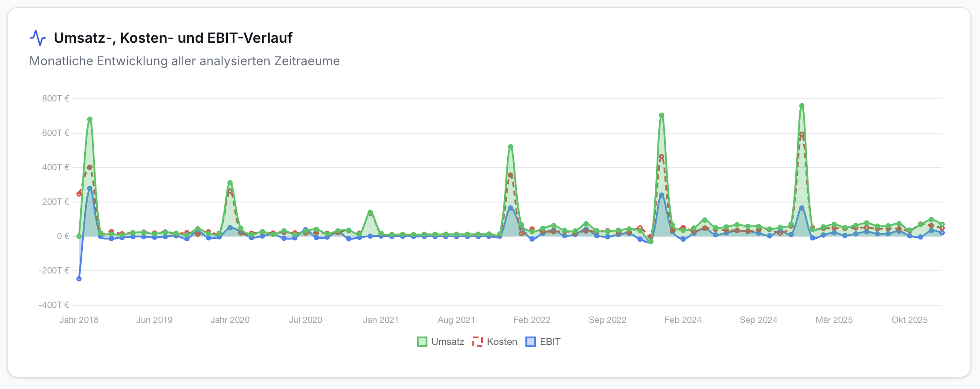Click the '600T €' y-axis label

56,133
